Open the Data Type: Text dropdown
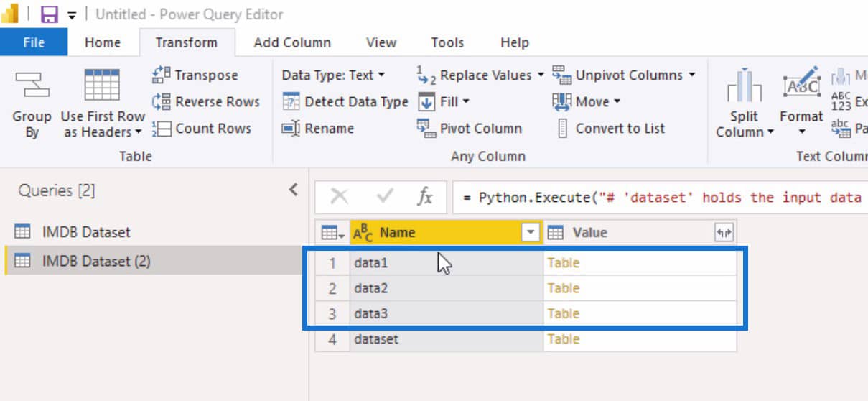Viewport: 868px width, 401px height. point(333,75)
